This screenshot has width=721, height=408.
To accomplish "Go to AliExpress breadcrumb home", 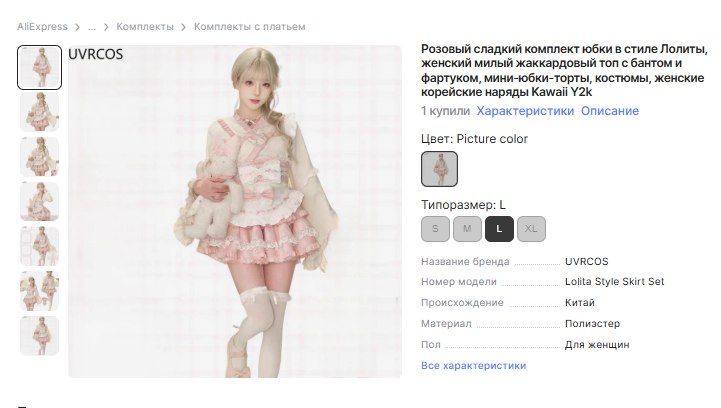I will coord(42,27).
